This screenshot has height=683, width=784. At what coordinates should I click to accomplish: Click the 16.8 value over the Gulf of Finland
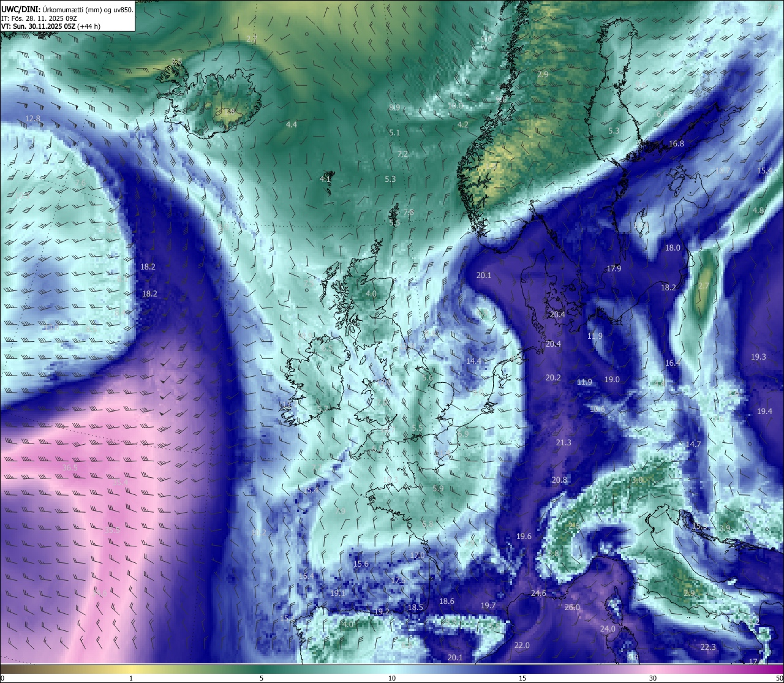(676, 143)
